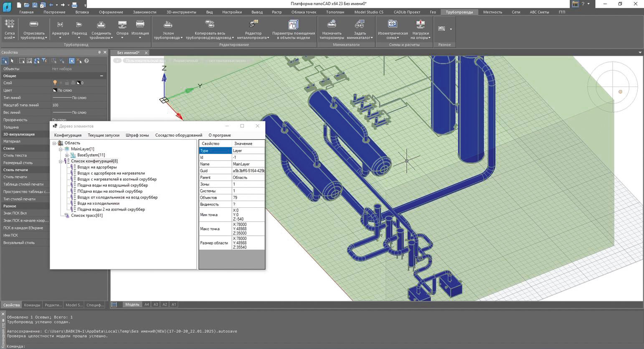Expand the BaseSystem[11] tree node
This screenshot has height=349, width=644.
tap(67, 155)
